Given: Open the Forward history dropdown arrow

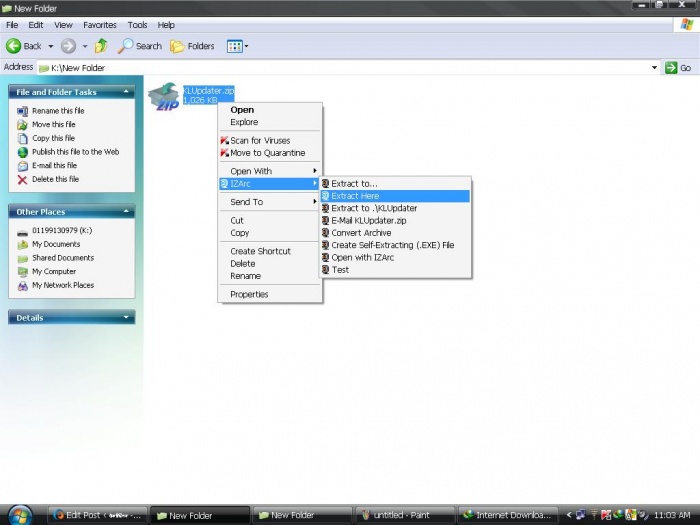Looking at the screenshot, I should (85, 46).
